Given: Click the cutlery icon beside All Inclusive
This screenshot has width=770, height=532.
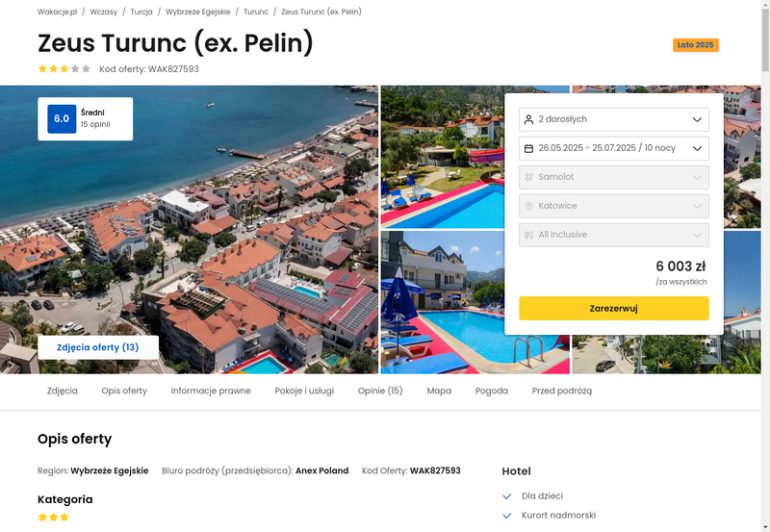Looking at the screenshot, I should pos(528,235).
